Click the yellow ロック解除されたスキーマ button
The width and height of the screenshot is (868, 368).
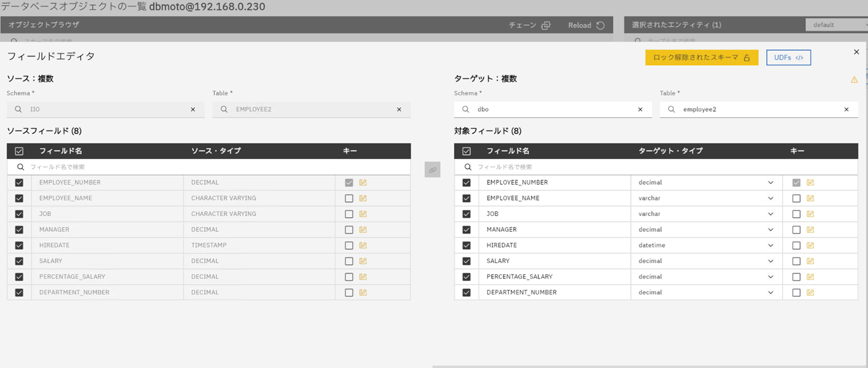[x=701, y=58]
